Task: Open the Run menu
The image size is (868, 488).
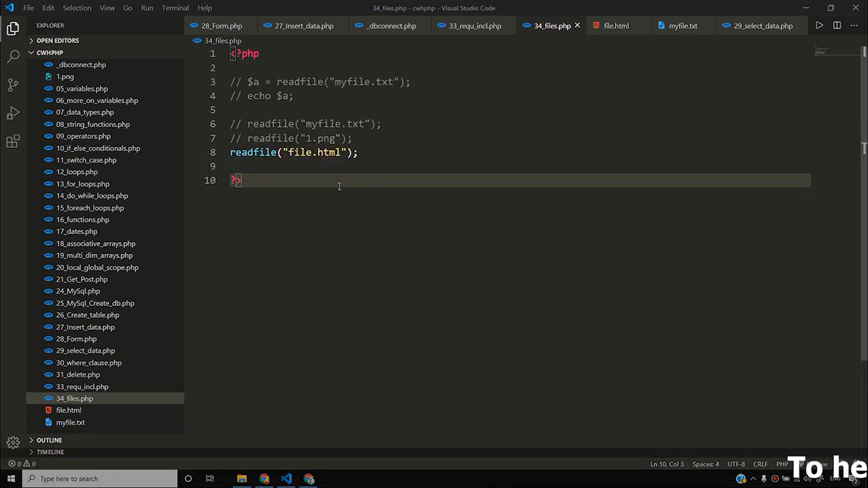Action: pos(147,8)
